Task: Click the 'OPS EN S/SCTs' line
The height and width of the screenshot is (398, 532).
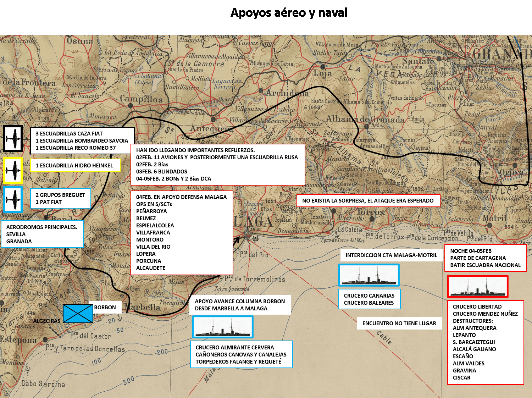Action: pyautogui.click(x=154, y=204)
